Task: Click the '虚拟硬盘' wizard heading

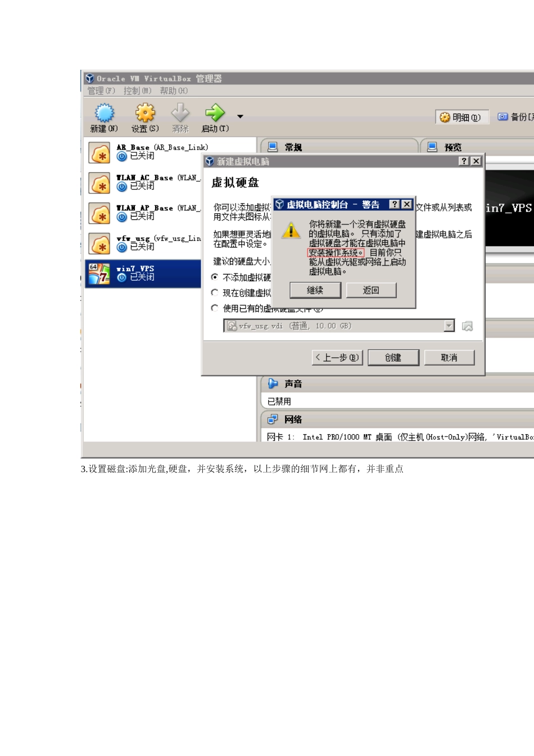Action: pos(235,183)
